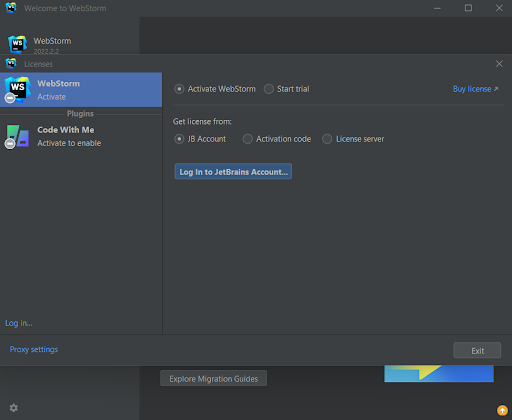Click WebStorm logo in Welcome window sidebar

coord(17,44)
